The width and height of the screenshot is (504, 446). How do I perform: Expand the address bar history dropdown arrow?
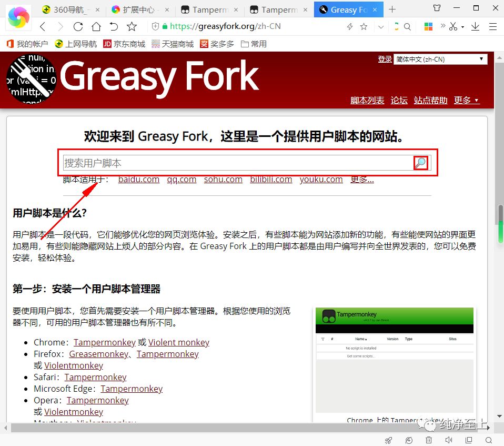click(381, 27)
